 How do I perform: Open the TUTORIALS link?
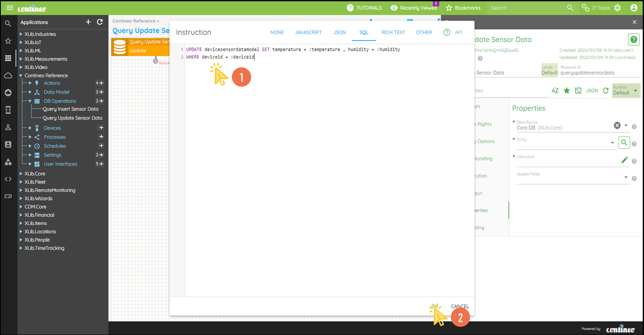(x=364, y=8)
